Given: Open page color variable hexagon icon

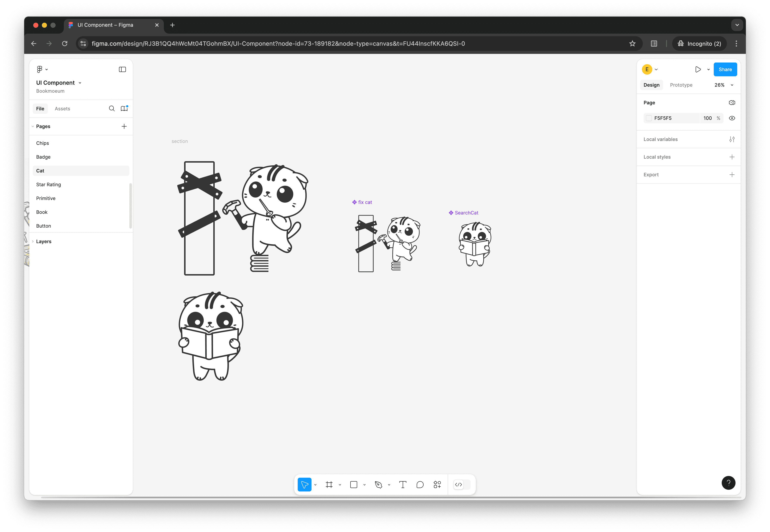Looking at the screenshot, I should coord(732,103).
